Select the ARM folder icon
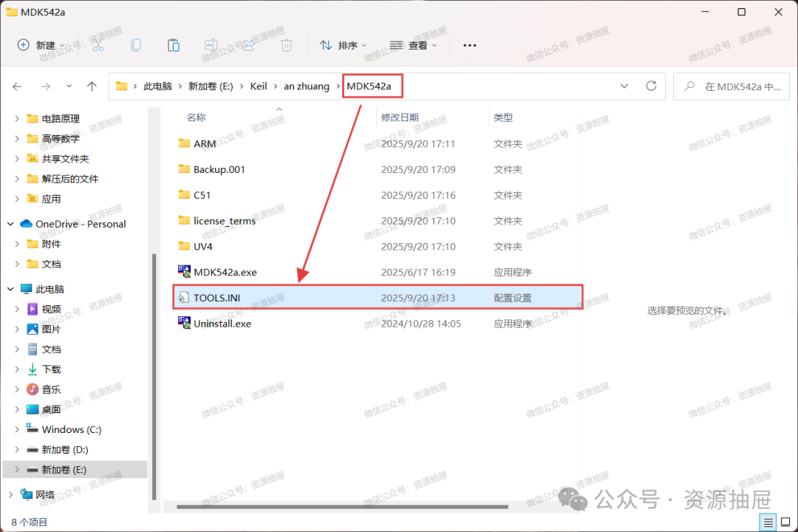This screenshot has height=532, width=798. (184, 143)
